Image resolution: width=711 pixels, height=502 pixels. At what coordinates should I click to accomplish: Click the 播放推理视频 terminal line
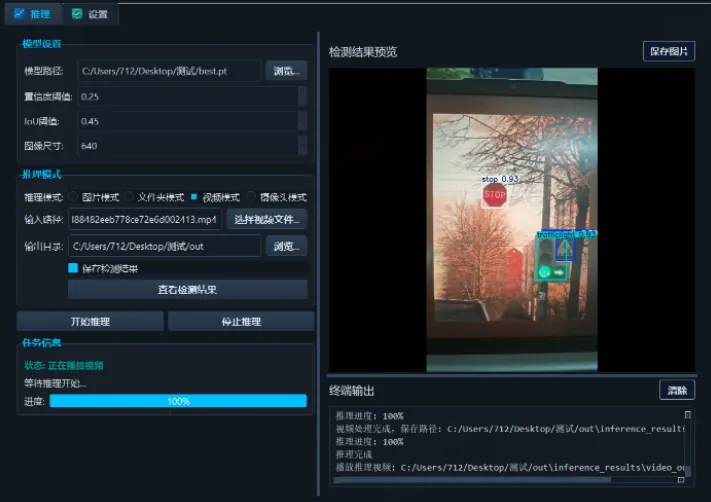[510, 467]
